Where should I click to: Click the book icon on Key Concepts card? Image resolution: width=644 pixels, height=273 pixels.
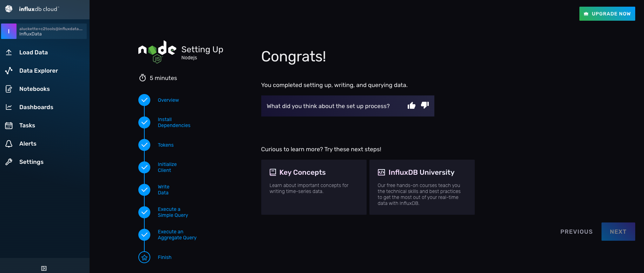273,172
